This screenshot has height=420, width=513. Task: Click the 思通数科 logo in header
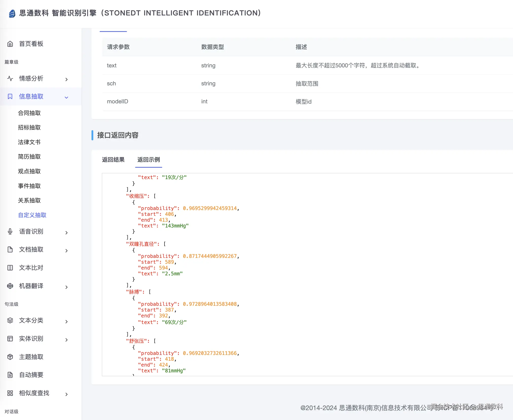tap(12, 13)
